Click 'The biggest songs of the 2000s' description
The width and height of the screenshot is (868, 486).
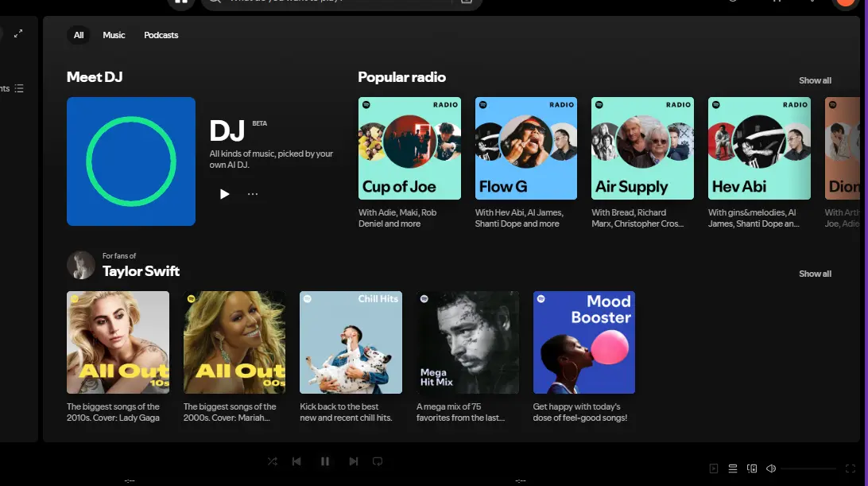(230, 412)
